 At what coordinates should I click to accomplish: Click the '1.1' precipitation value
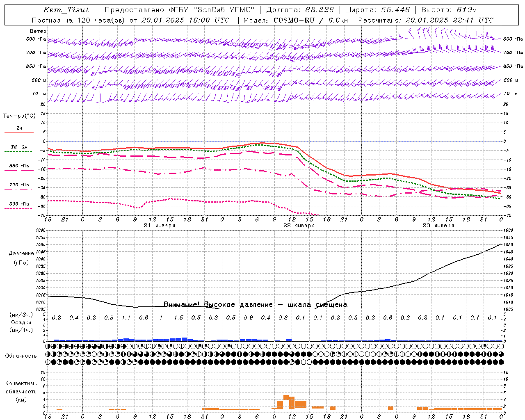[x=126, y=318]
